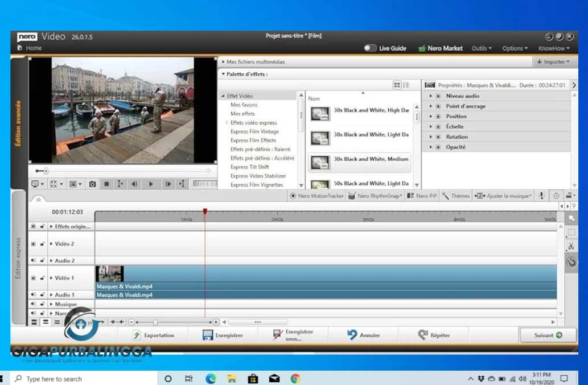Switch effects palette to thumbnail grid view
This screenshot has height=385, width=588.
[397, 85]
